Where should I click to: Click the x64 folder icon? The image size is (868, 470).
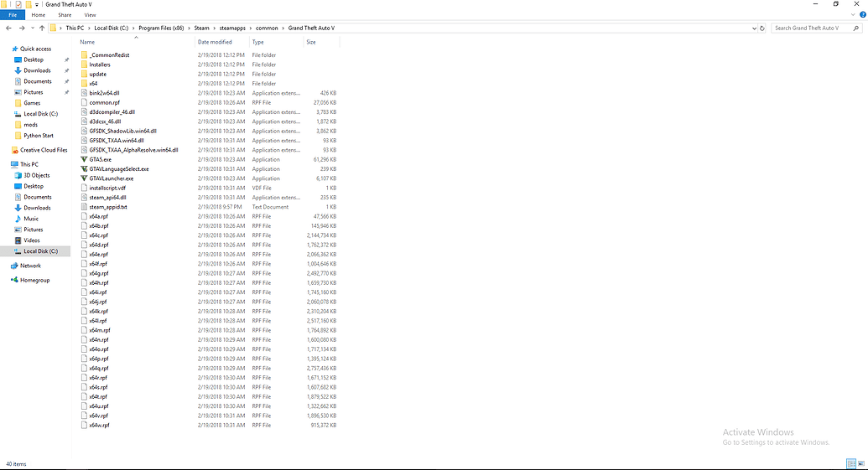pos(84,83)
